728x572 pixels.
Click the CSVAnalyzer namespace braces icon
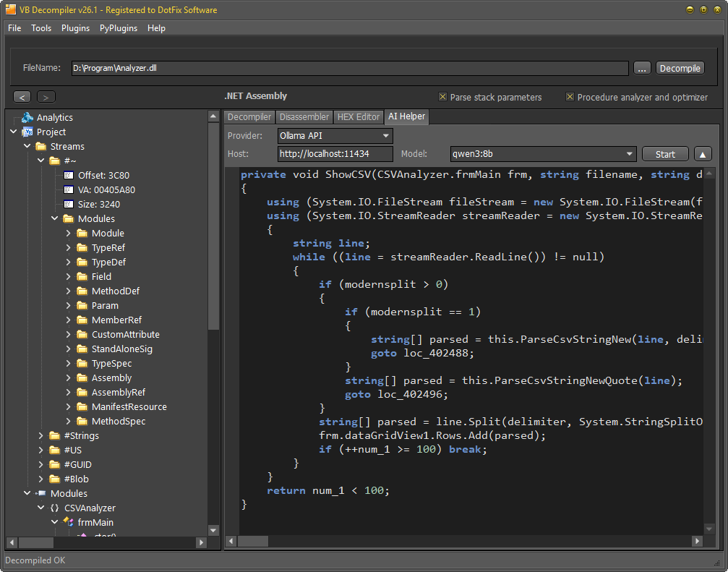pos(54,508)
